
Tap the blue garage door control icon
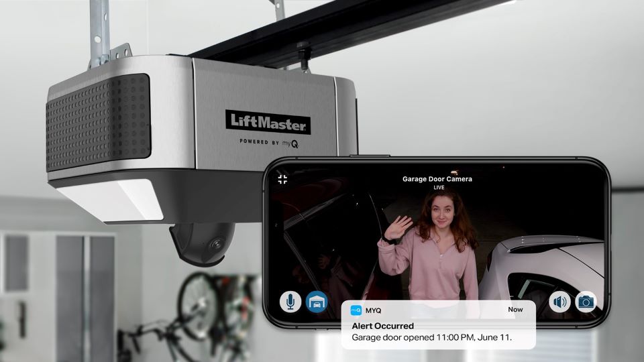[317, 302]
